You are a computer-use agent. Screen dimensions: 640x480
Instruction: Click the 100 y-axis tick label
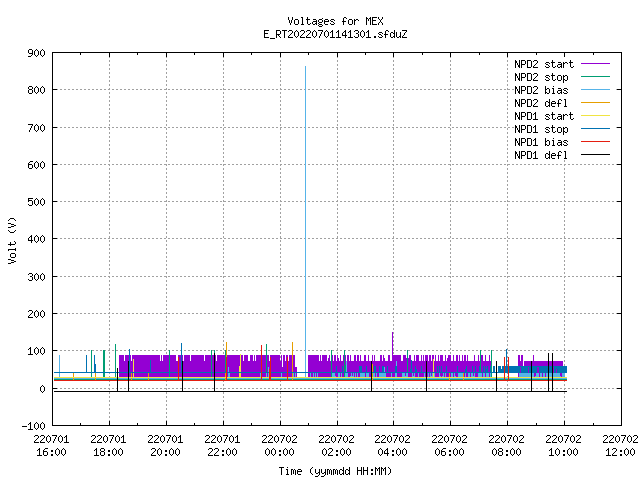coord(36,351)
